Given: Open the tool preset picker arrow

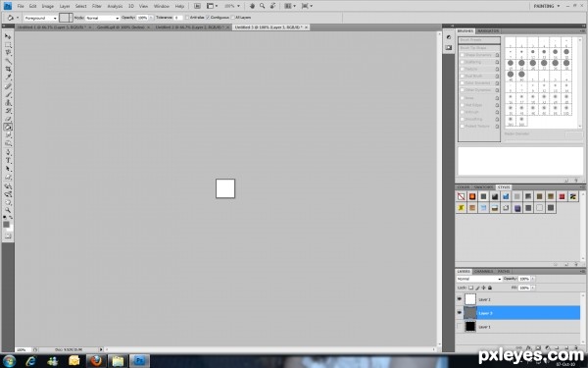Looking at the screenshot, I should [x=18, y=18].
